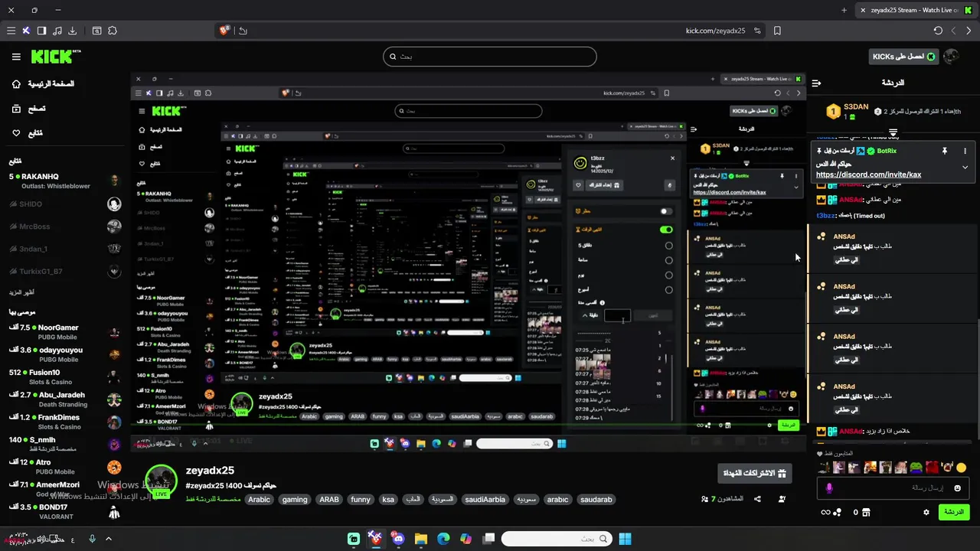Click the 'funny' stream tag
The width and height of the screenshot is (980, 551).
(x=360, y=500)
